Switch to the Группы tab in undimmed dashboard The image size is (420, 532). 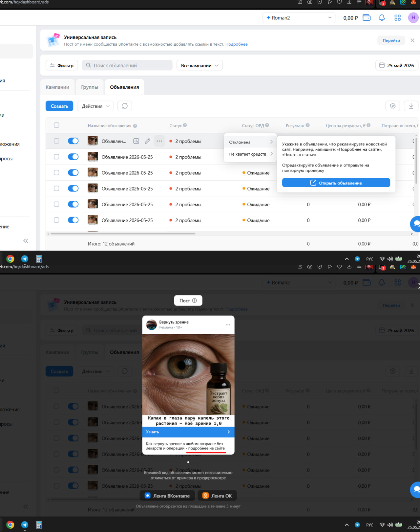coord(90,87)
